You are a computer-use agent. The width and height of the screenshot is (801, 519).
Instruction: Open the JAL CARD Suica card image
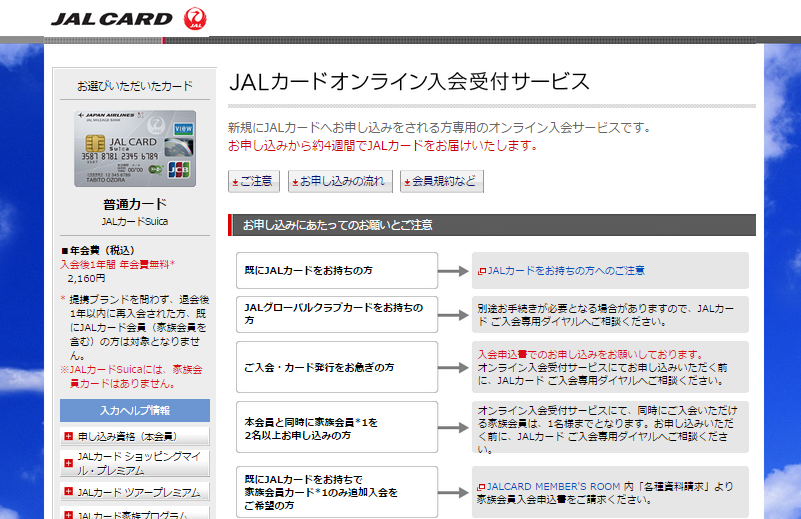click(x=135, y=149)
